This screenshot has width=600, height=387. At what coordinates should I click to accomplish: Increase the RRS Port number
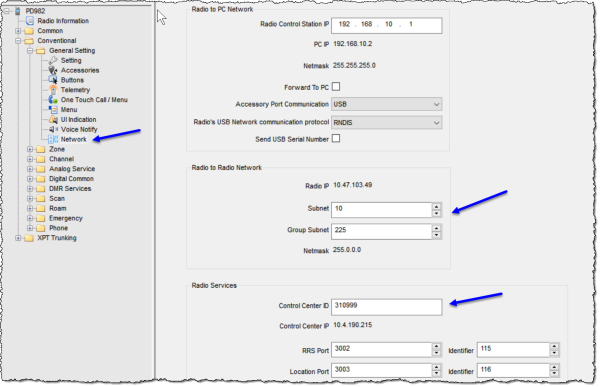pyautogui.click(x=437, y=346)
